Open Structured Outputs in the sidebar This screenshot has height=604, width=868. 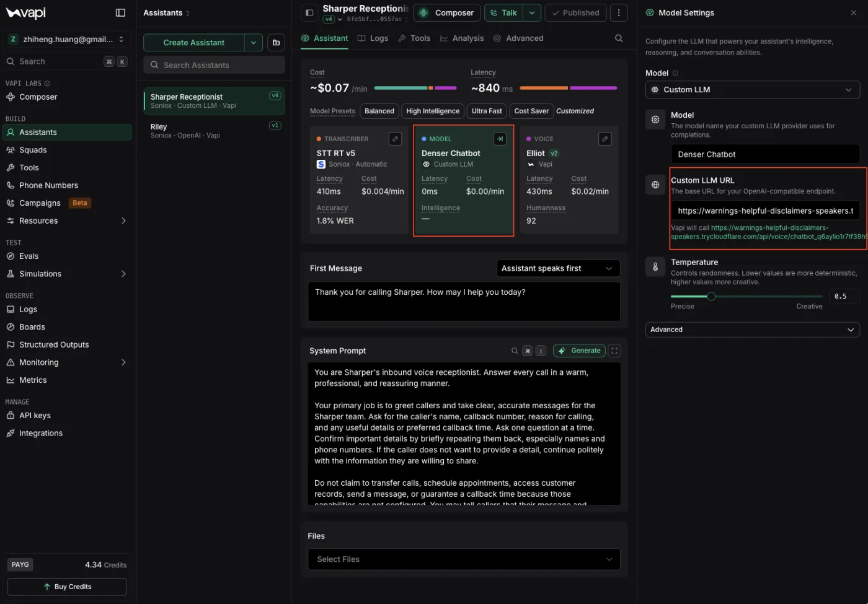66,344
